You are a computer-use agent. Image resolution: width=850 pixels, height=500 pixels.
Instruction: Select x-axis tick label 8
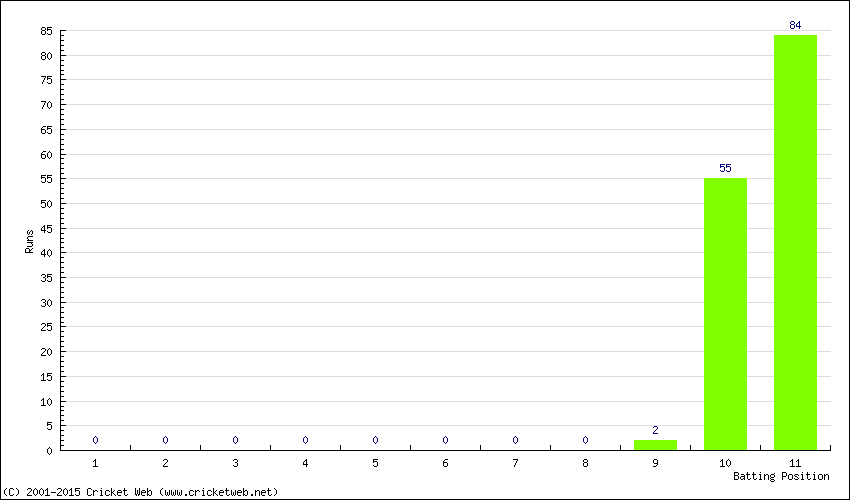[585, 463]
